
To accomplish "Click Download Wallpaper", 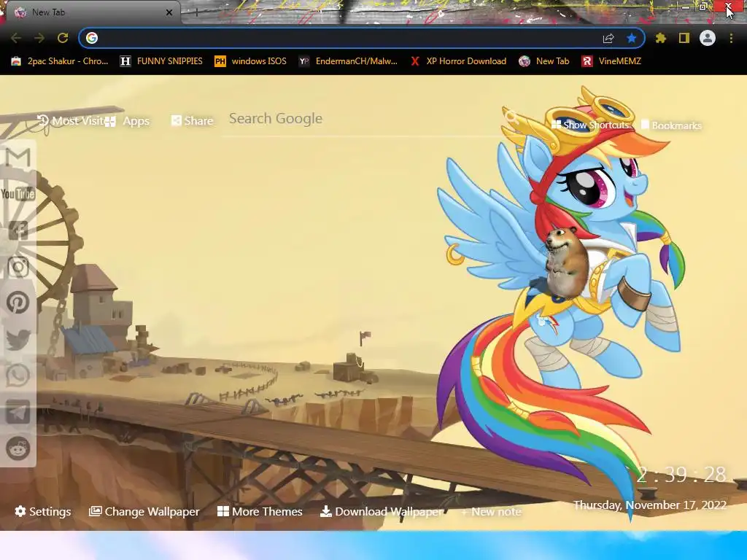I will [382, 511].
